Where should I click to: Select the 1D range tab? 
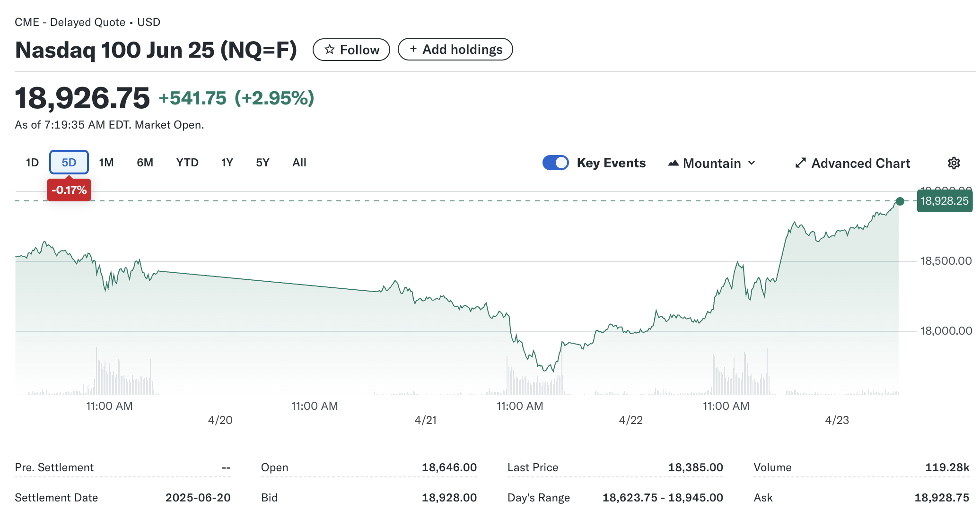(32, 163)
